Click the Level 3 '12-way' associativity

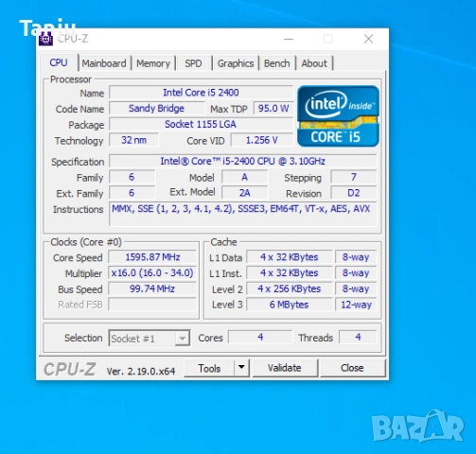tap(356, 305)
